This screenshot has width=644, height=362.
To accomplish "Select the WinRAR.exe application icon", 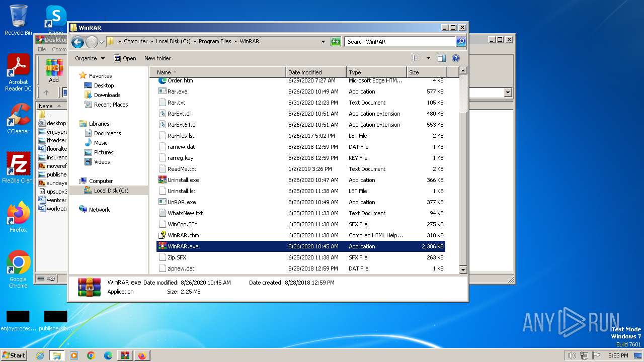I will click(x=162, y=246).
